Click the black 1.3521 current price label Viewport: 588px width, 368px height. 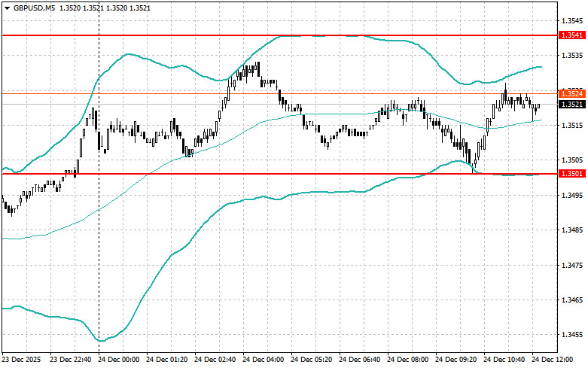tap(571, 104)
